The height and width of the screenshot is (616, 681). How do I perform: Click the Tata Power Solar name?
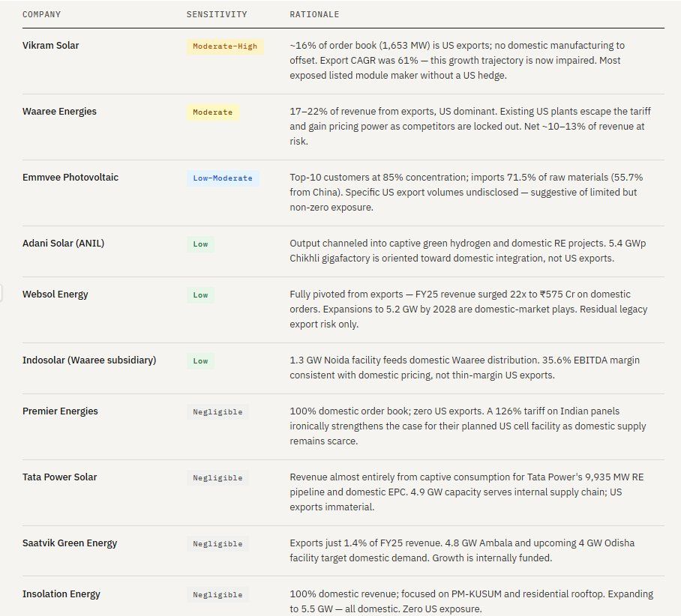(x=59, y=477)
